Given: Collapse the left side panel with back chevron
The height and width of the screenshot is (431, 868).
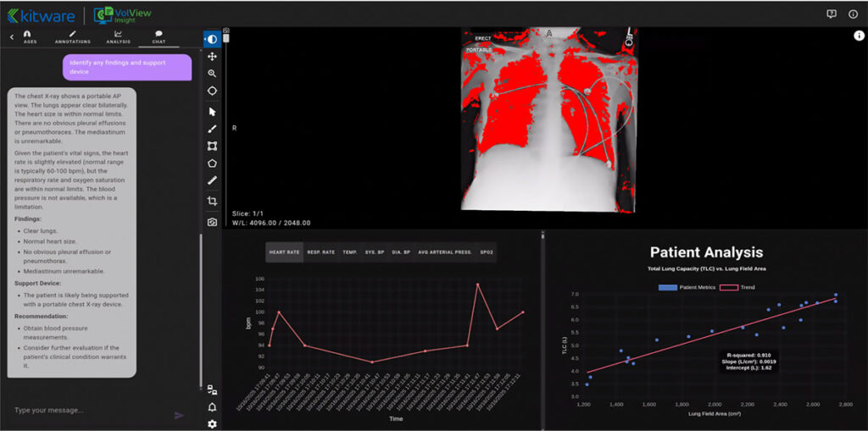Looking at the screenshot, I should coord(11,37).
